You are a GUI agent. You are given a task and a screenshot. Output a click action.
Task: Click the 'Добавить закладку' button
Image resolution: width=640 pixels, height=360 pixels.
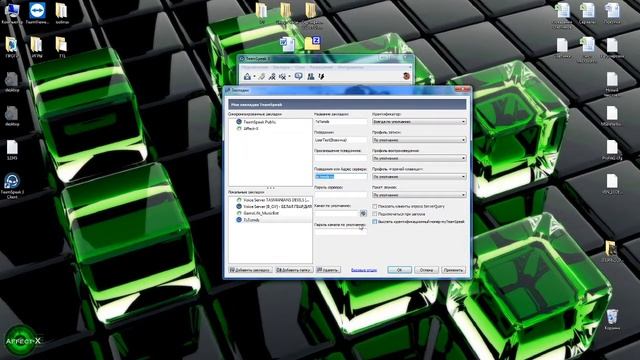point(250,270)
